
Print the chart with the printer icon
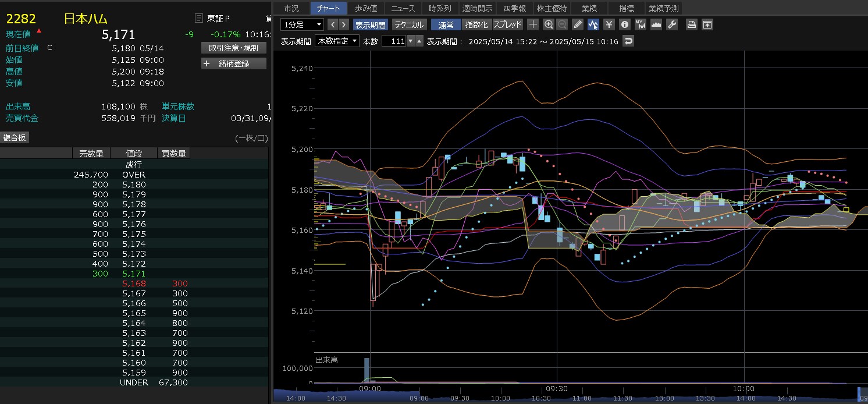point(691,24)
